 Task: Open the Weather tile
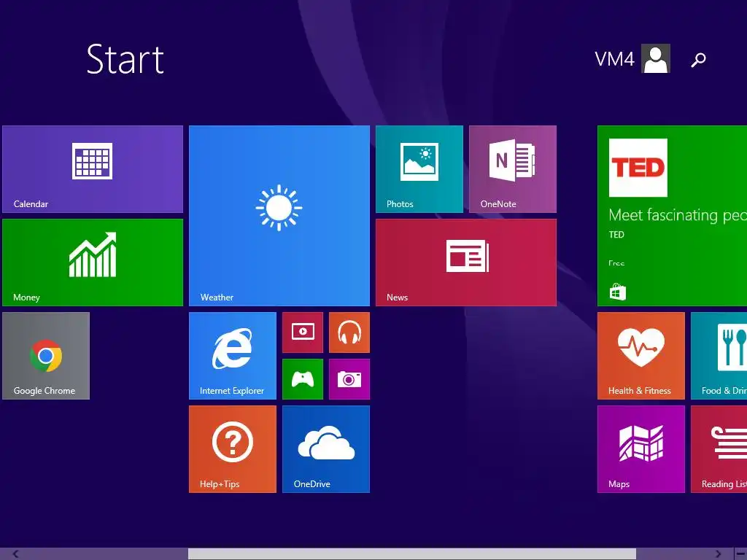tap(279, 216)
